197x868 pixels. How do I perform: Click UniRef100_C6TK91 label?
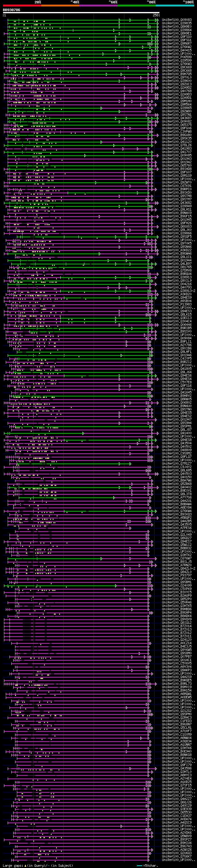coord(177,186)
